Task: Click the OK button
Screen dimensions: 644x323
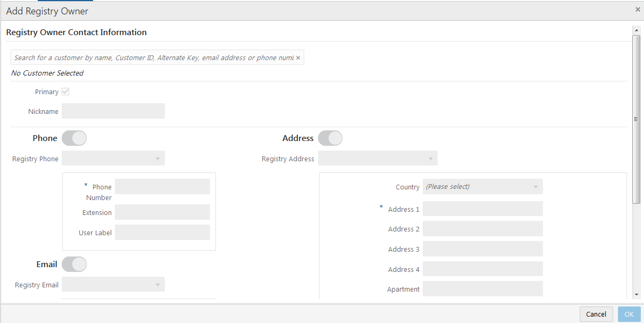Action: point(629,314)
